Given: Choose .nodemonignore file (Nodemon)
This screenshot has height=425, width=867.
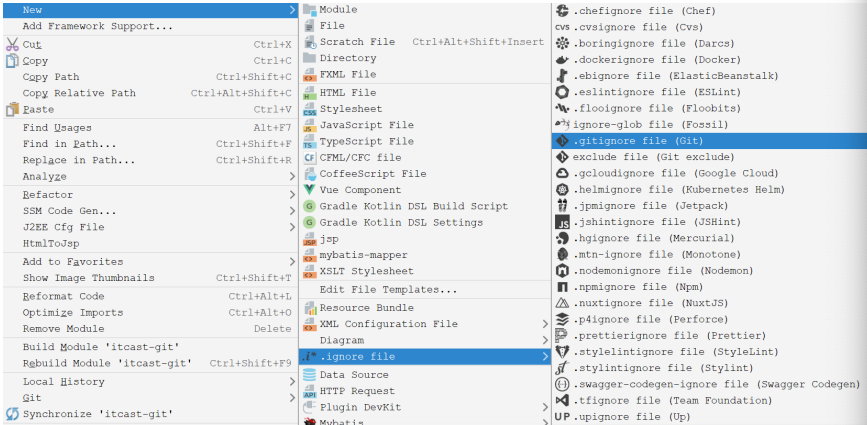Looking at the screenshot, I should pyautogui.click(x=709, y=271).
